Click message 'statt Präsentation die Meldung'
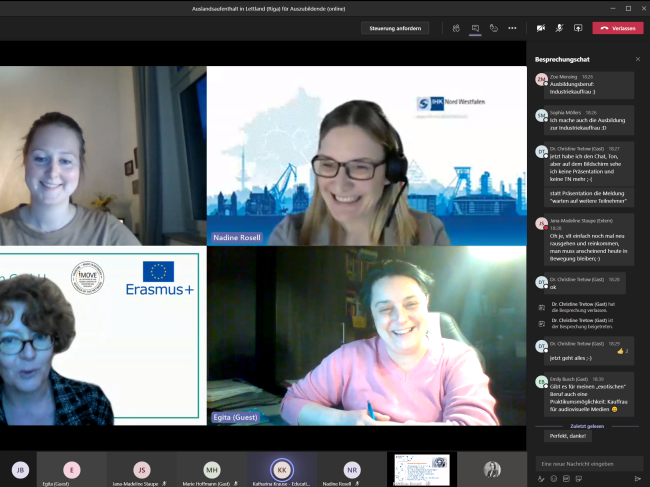The image size is (650, 487). point(589,197)
